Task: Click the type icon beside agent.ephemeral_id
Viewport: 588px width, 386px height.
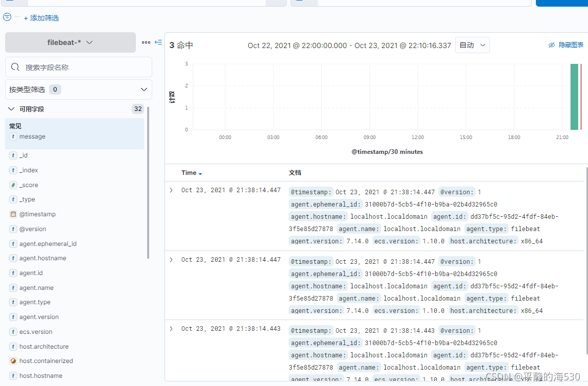Action: coord(13,244)
